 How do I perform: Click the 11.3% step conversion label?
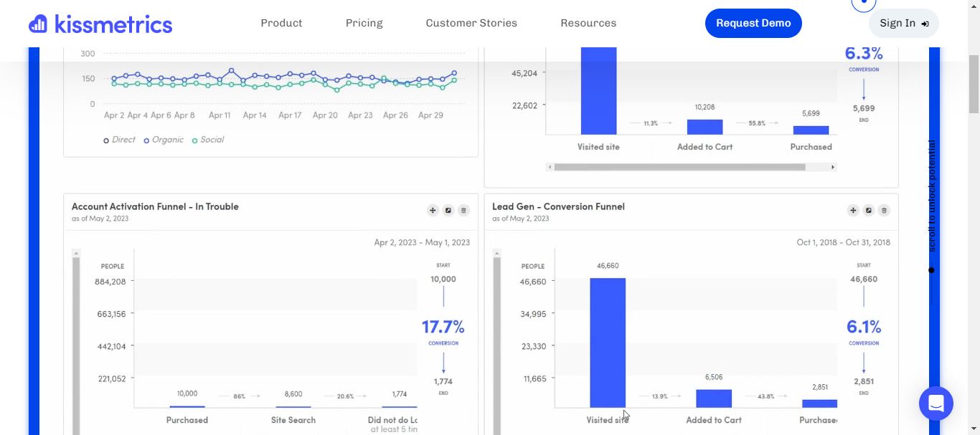pos(651,123)
